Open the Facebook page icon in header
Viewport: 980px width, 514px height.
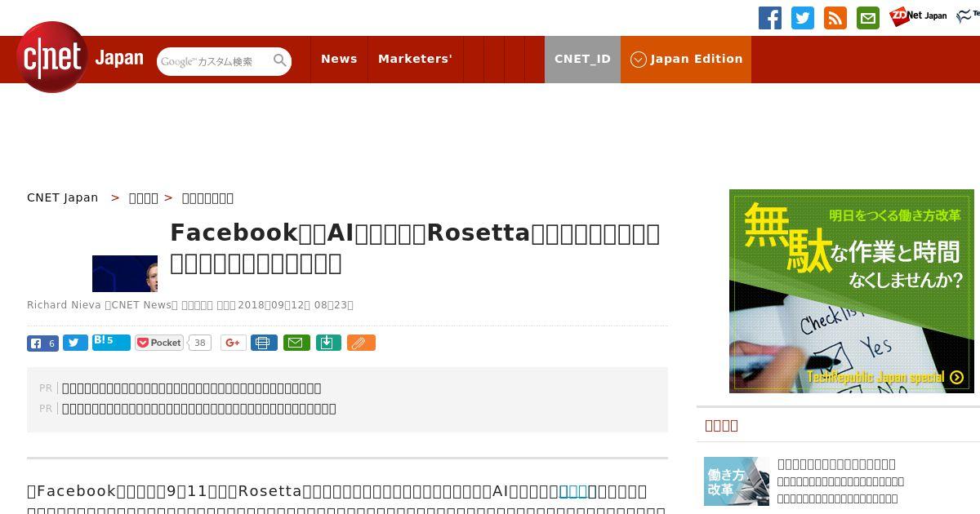pyautogui.click(x=770, y=18)
